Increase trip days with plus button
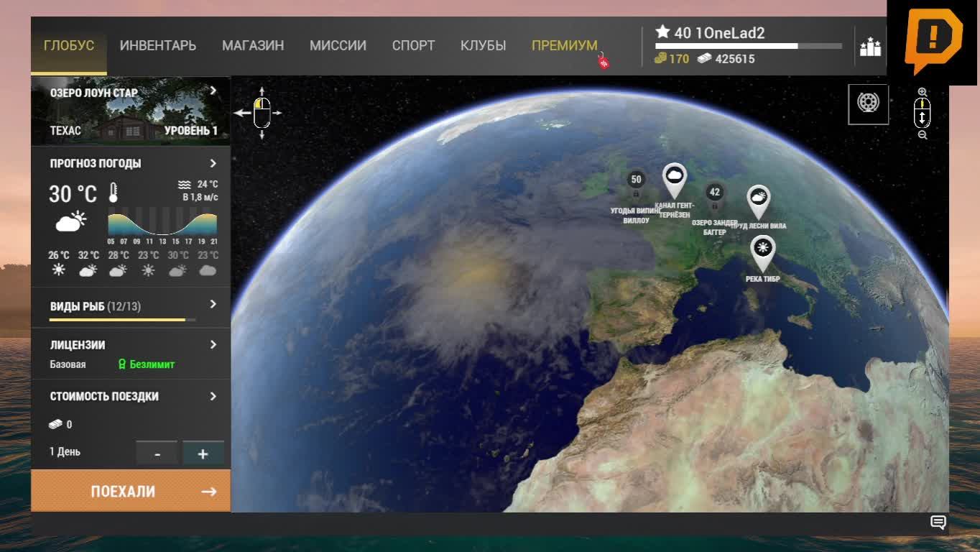 click(x=203, y=454)
